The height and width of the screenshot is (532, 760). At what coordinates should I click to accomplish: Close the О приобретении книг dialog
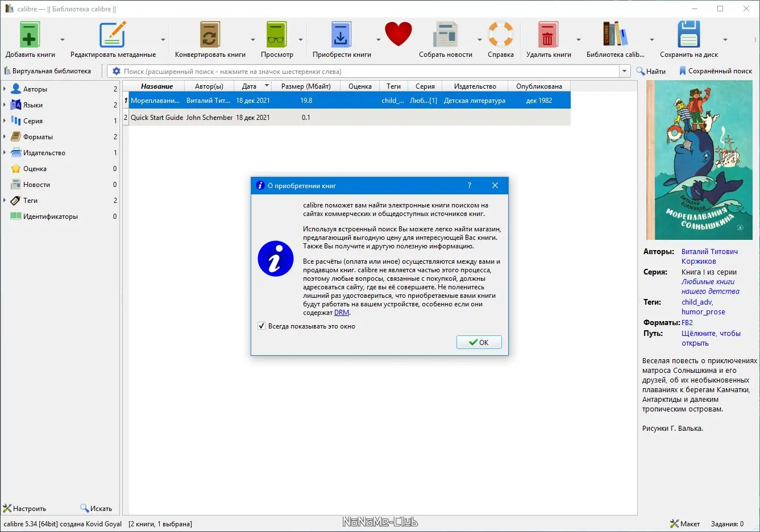point(495,185)
